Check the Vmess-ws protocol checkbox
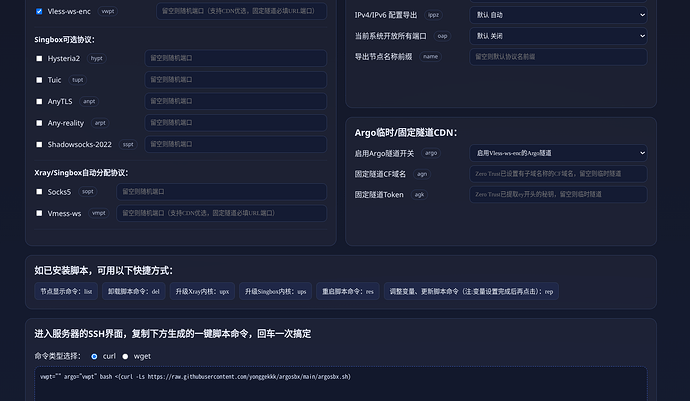Viewport: 690px width, 401px height. (39, 213)
